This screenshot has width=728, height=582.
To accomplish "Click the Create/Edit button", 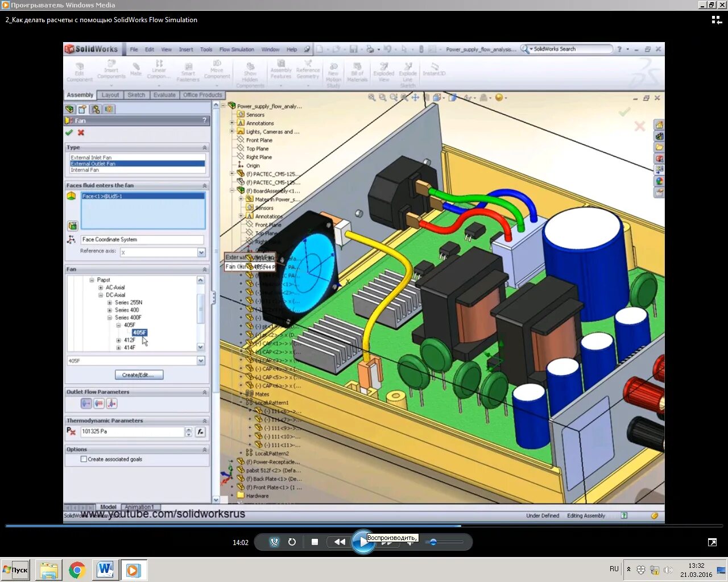I will click(139, 375).
